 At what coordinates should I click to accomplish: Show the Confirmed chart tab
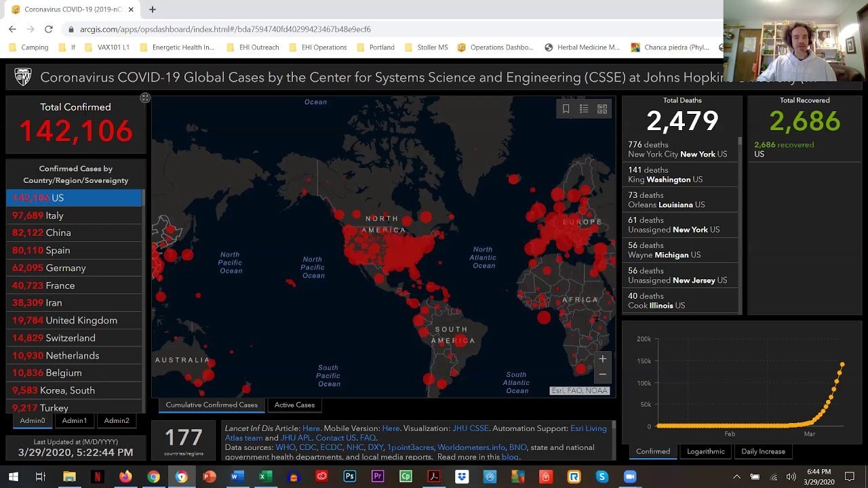653,451
